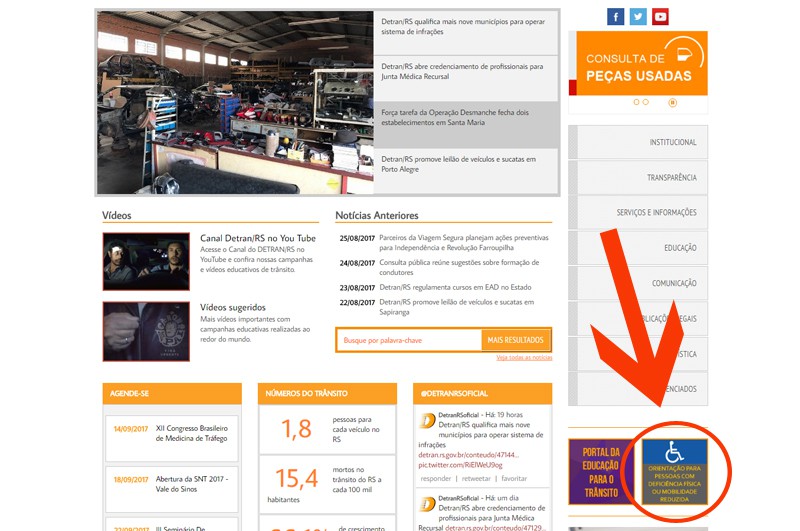Open the Comunicação menu
800x531 pixels.
point(638,283)
